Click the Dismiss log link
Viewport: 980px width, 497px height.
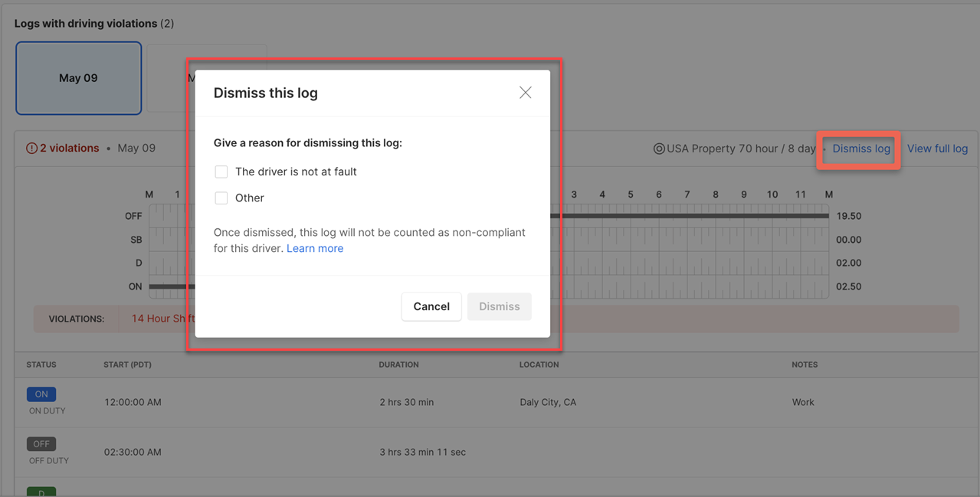click(861, 149)
